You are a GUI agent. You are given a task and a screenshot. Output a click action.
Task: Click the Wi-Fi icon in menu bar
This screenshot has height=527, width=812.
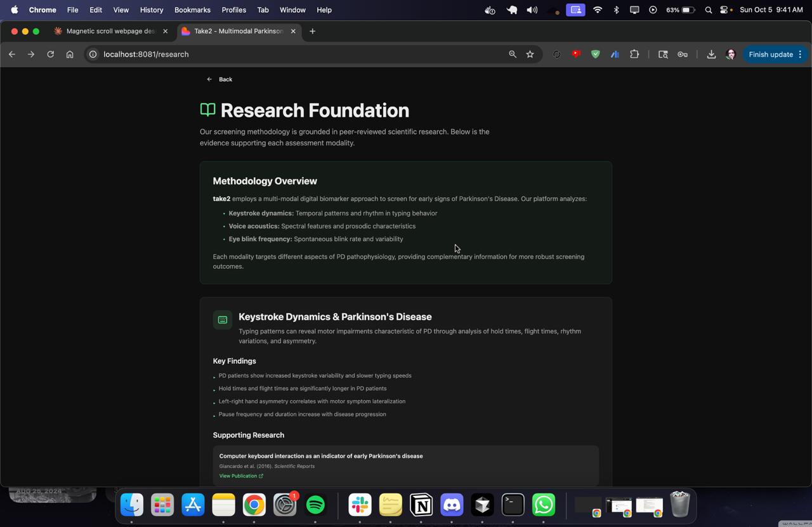[598, 10]
